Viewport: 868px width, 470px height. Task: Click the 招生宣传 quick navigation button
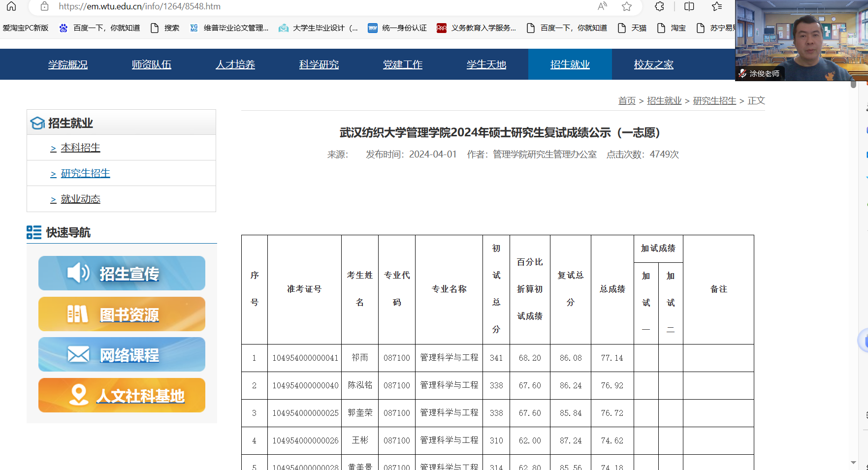pos(122,273)
